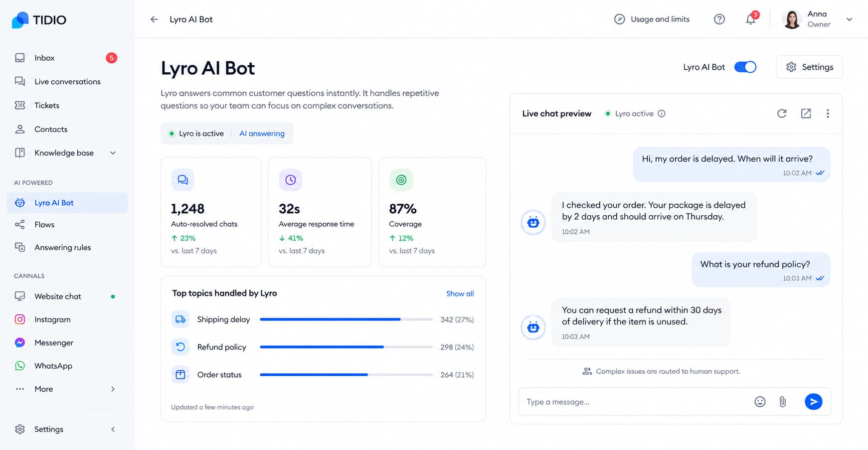Go back using the arrow beside Lyro AI Bot

(x=154, y=19)
